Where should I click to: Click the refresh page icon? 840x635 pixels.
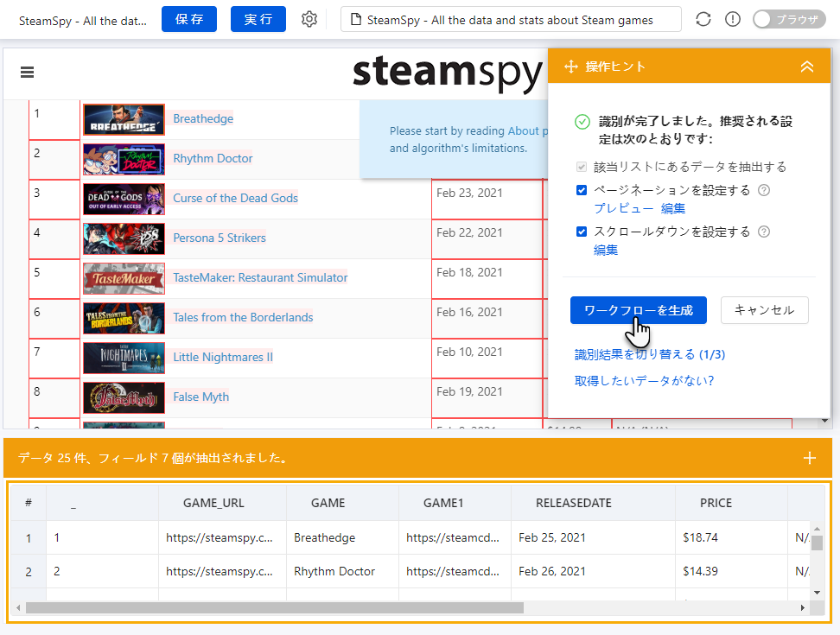(703, 20)
